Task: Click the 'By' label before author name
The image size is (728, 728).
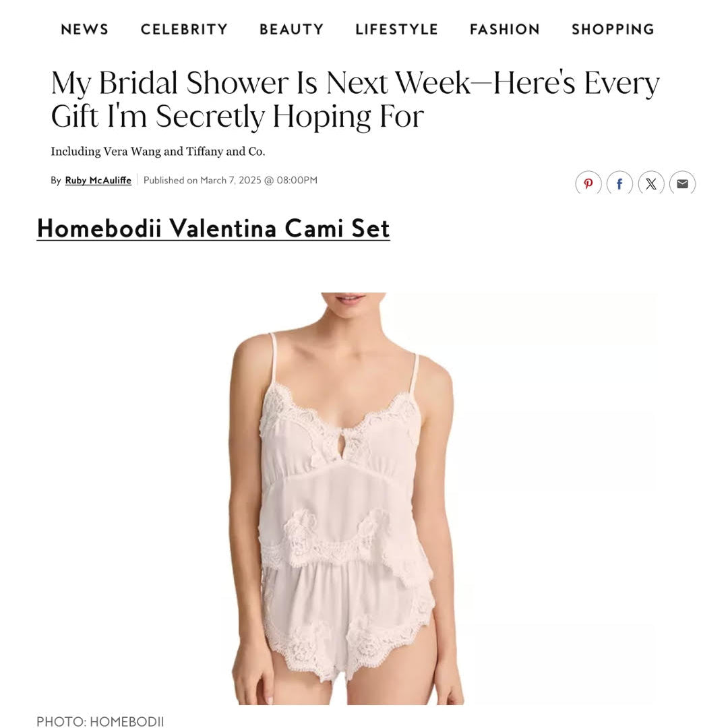Action: [x=56, y=180]
